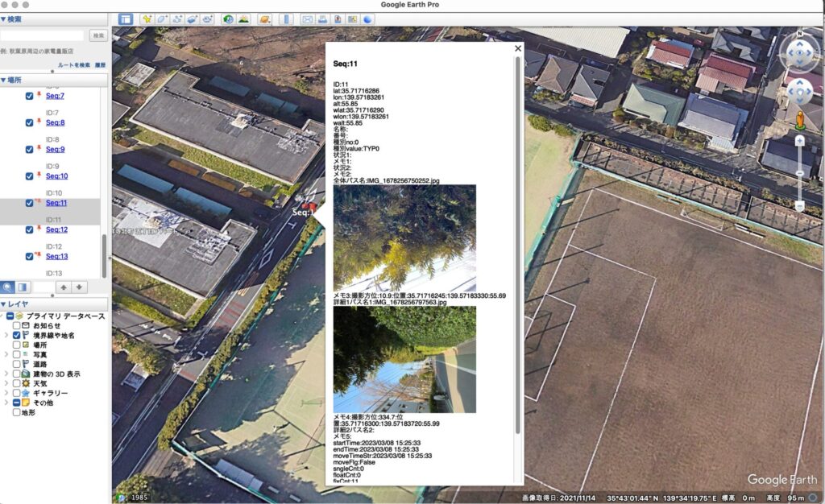Add a placemark with the pushpin tool

147,19
